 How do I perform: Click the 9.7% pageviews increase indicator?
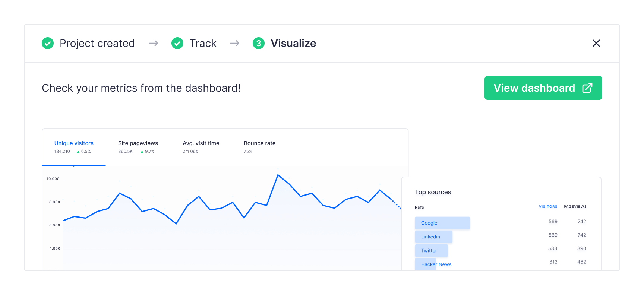(148, 152)
